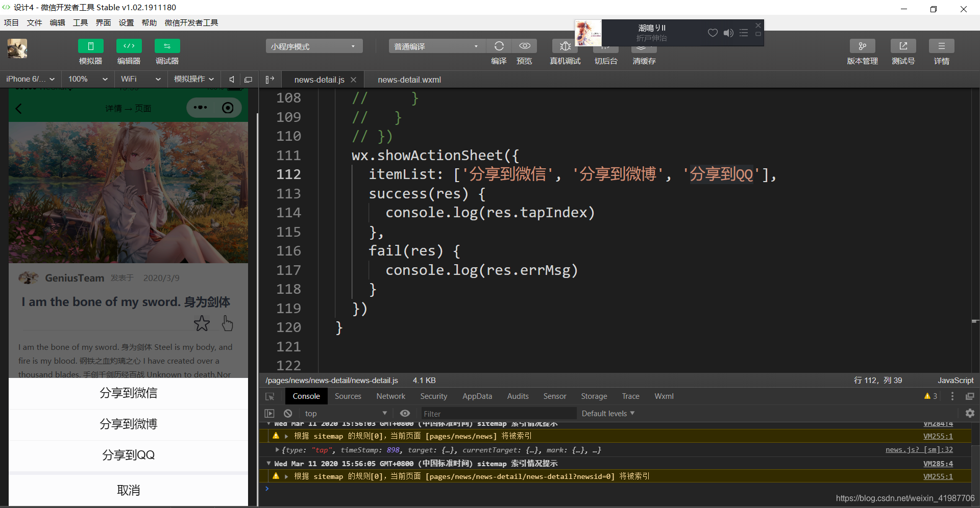This screenshot has width=980, height=508.
Task: Click the Preview eye icon
Action: click(524, 46)
